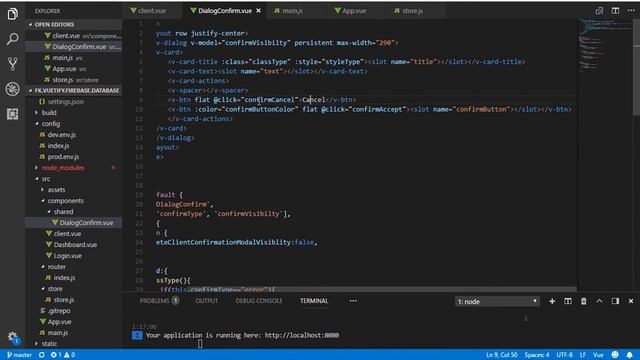Open the Search view in activity bar

pos(12,39)
